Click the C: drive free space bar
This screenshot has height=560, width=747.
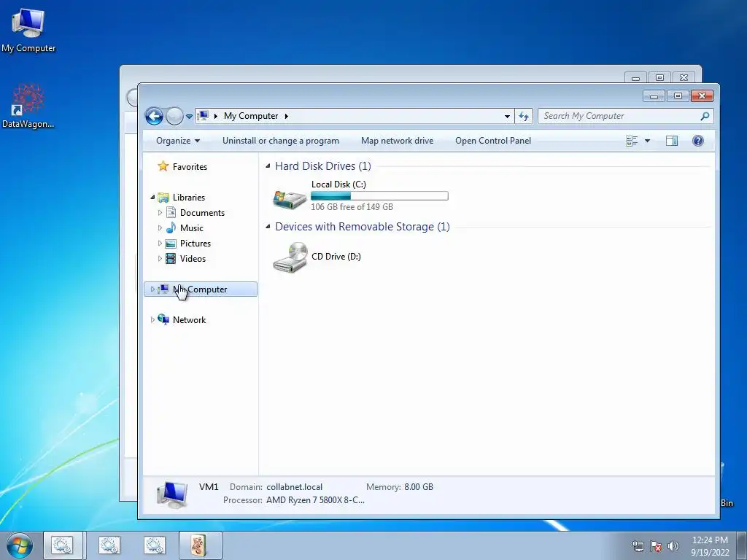[x=379, y=195]
